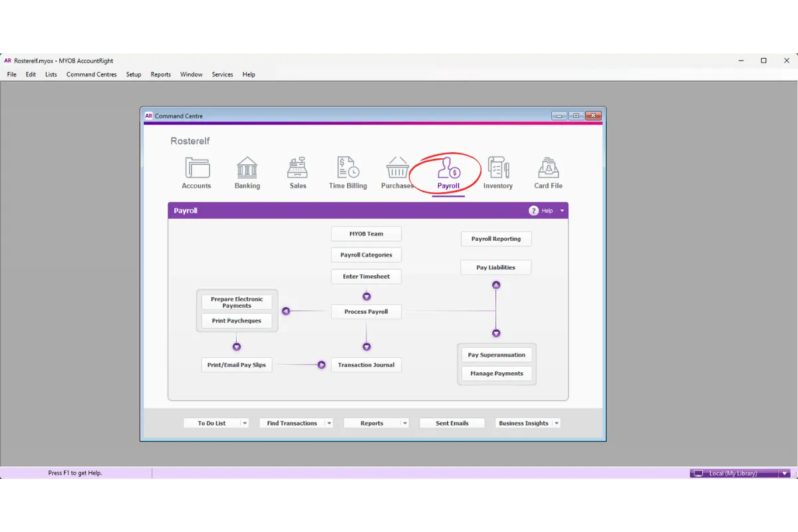The height and width of the screenshot is (532, 798).
Task: Expand the Reports dropdown arrow
Action: click(405, 423)
